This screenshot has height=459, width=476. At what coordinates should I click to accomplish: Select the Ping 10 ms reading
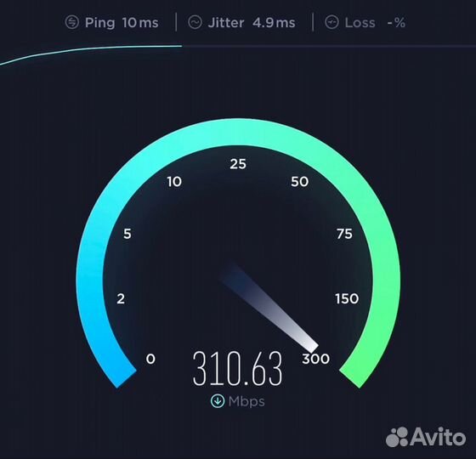click(x=122, y=23)
